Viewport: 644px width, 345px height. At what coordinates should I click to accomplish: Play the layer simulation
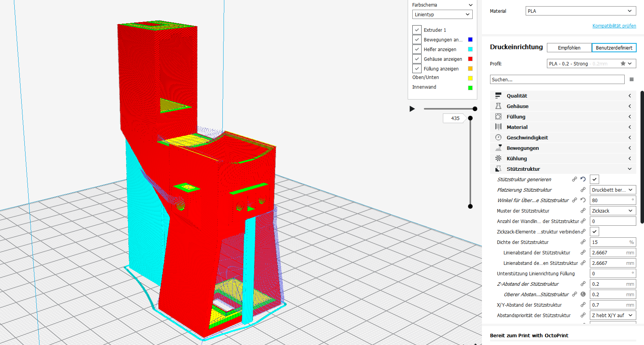coord(412,109)
